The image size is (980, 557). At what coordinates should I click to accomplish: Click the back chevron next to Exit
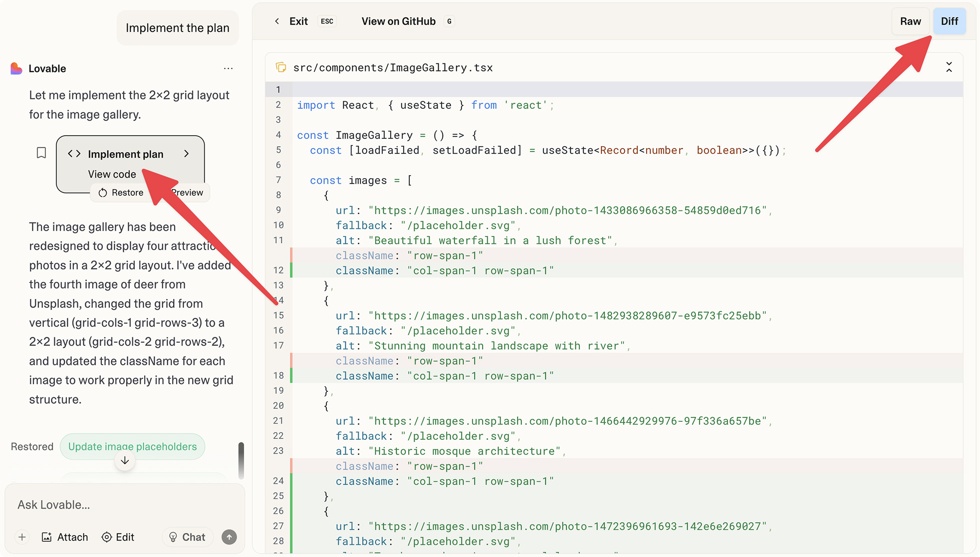coord(277,21)
